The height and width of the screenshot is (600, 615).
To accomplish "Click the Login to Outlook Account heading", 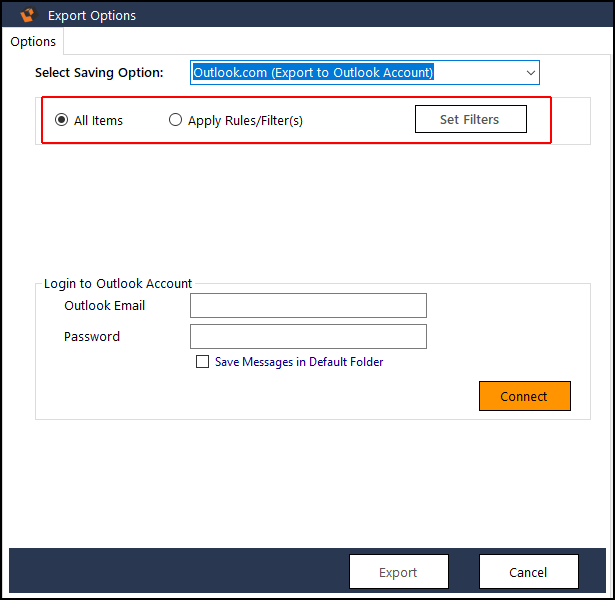I will point(118,284).
